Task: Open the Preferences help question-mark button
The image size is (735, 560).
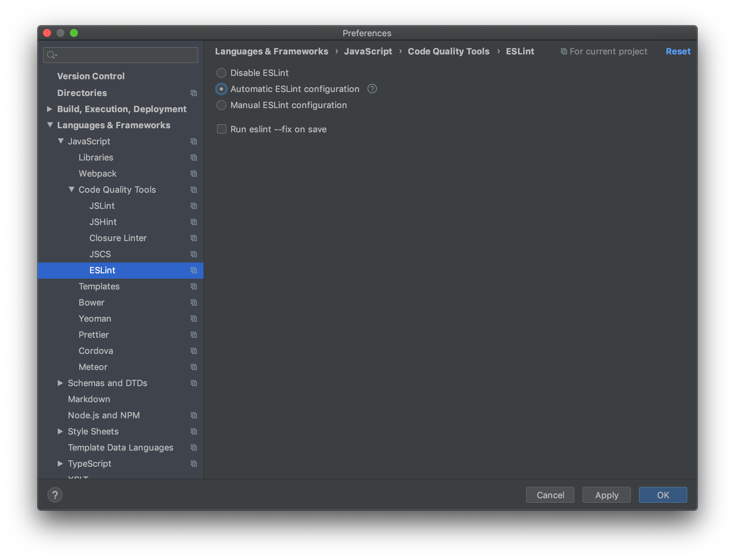Action: click(x=55, y=495)
